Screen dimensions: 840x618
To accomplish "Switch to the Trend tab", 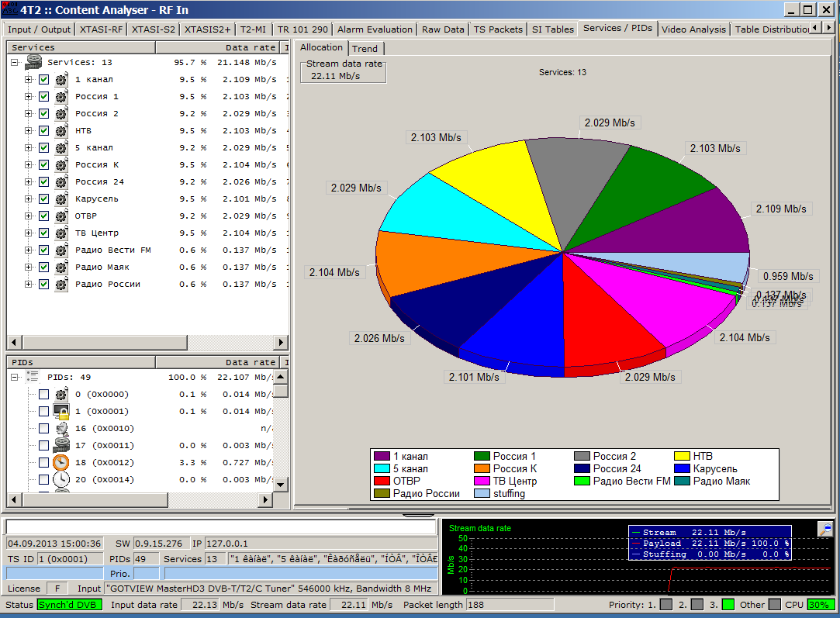I will pyautogui.click(x=365, y=49).
